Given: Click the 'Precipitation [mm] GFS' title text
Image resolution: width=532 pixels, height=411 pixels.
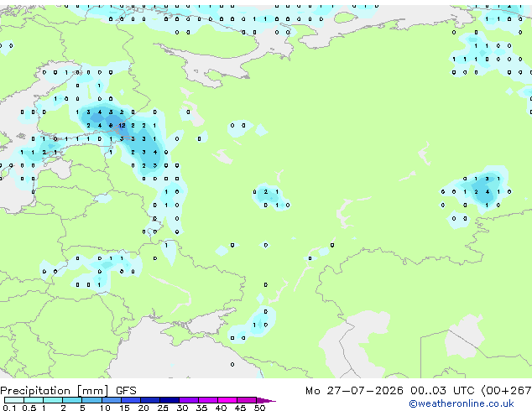Looking at the screenshot, I should pyautogui.click(x=68, y=391).
